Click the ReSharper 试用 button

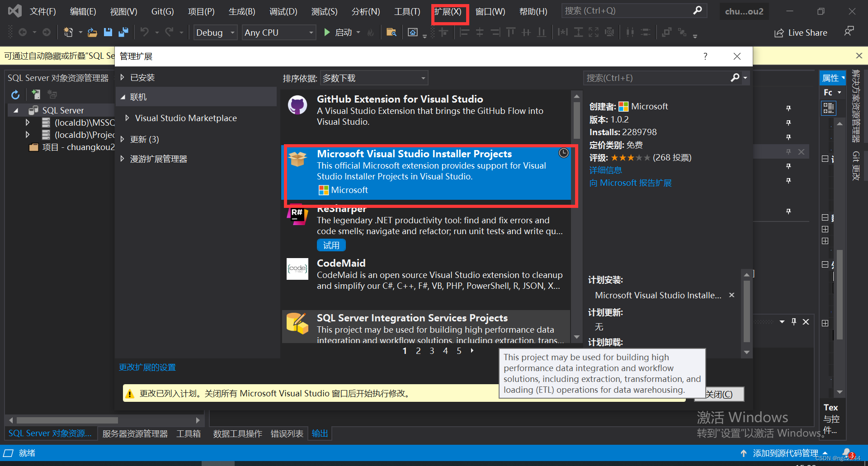331,245
